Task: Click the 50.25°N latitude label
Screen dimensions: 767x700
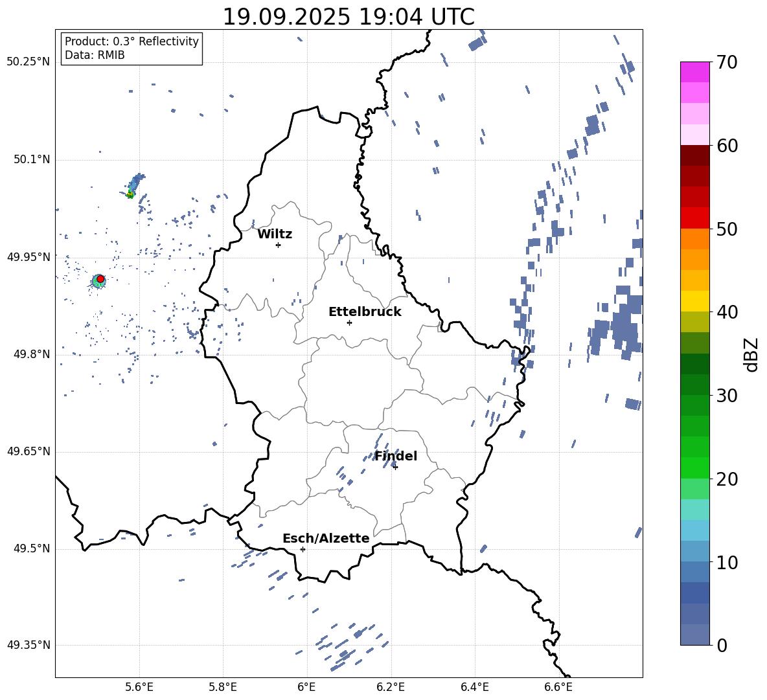Action: (29, 62)
